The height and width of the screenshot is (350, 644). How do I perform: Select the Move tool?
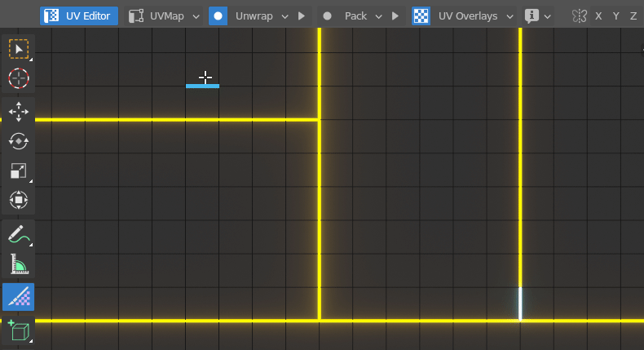tap(19, 112)
